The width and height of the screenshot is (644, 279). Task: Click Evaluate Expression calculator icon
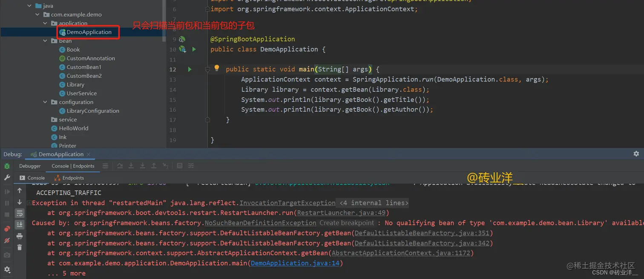180,166
